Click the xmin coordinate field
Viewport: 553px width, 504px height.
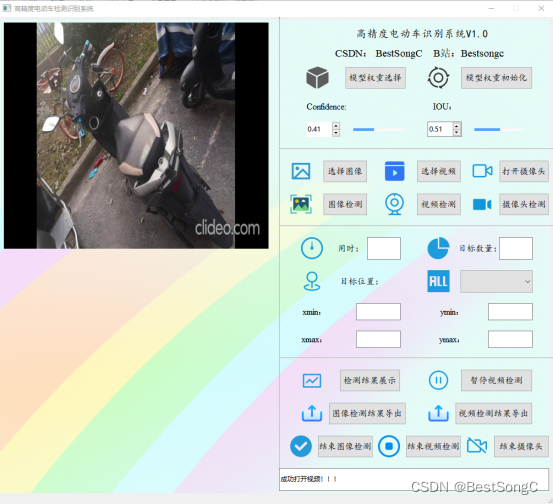click(x=378, y=312)
